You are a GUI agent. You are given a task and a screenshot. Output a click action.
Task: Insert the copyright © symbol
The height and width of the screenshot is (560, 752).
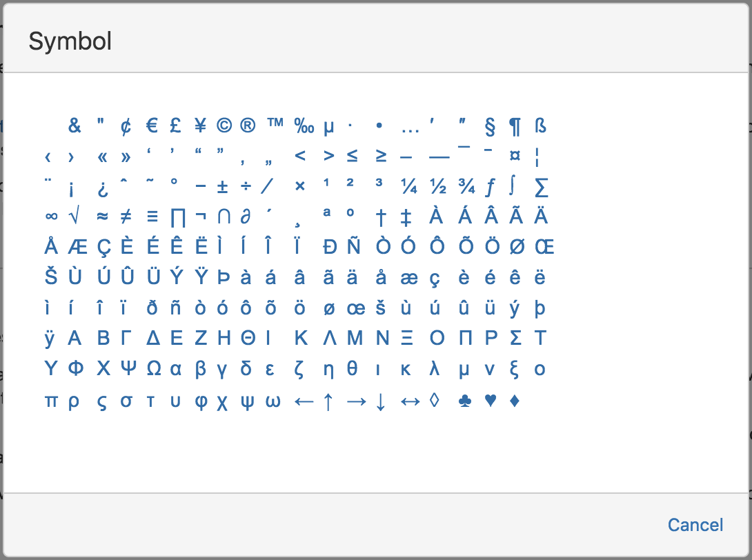[224, 126]
